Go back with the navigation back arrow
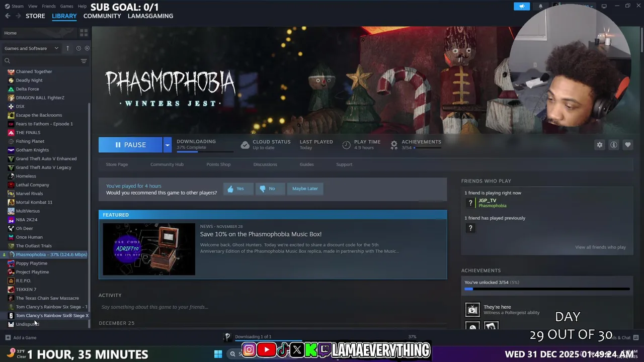 pos(8,16)
